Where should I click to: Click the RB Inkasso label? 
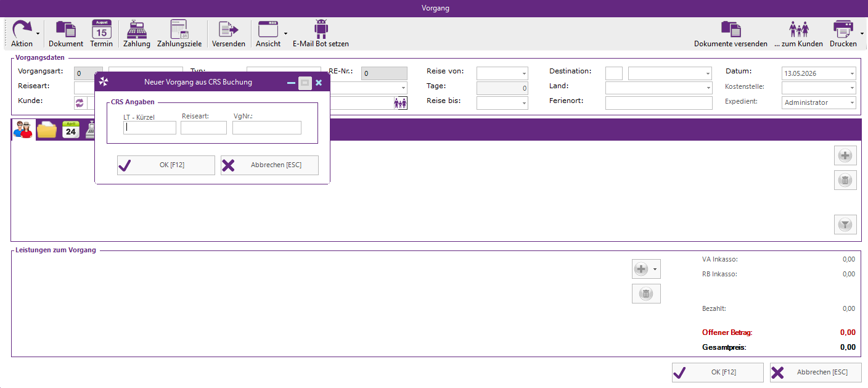click(x=719, y=274)
